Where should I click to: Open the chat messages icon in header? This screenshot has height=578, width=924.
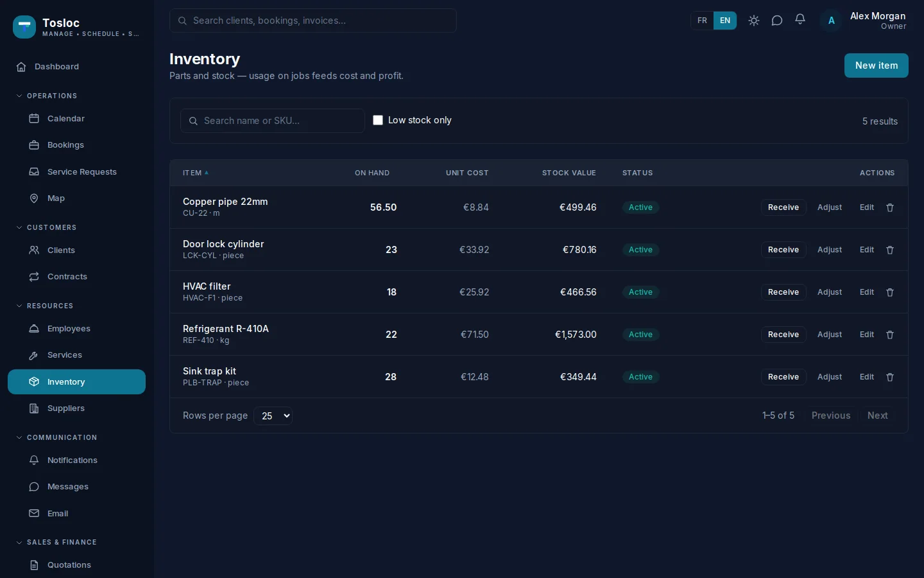pyautogui.click(x=777, y=21)
